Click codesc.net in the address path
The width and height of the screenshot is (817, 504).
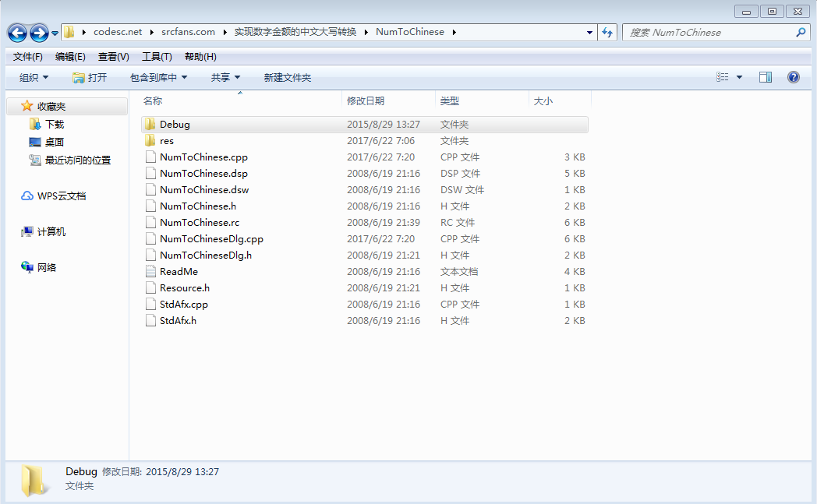tap(118, 32)
